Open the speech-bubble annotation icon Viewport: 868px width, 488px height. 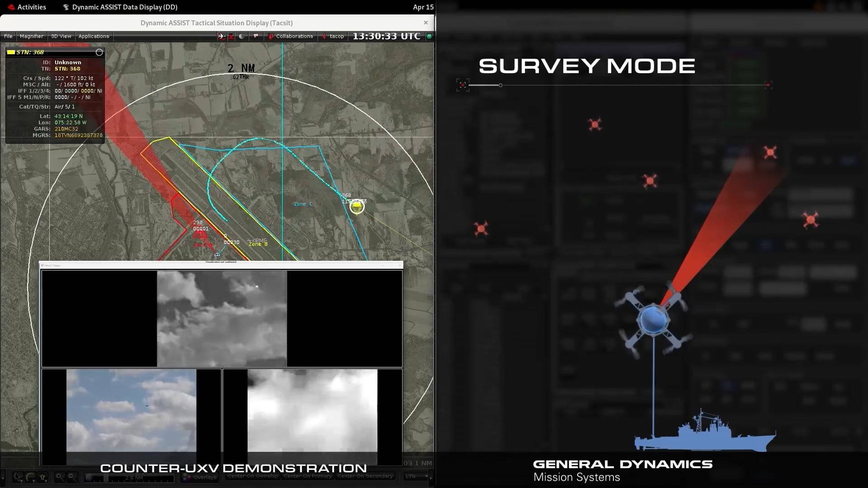click(256, 36)
